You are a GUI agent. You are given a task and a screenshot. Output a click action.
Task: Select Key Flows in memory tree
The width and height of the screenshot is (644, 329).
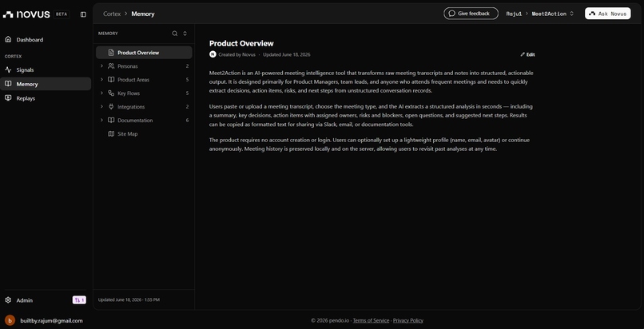(x=129, y=93)
